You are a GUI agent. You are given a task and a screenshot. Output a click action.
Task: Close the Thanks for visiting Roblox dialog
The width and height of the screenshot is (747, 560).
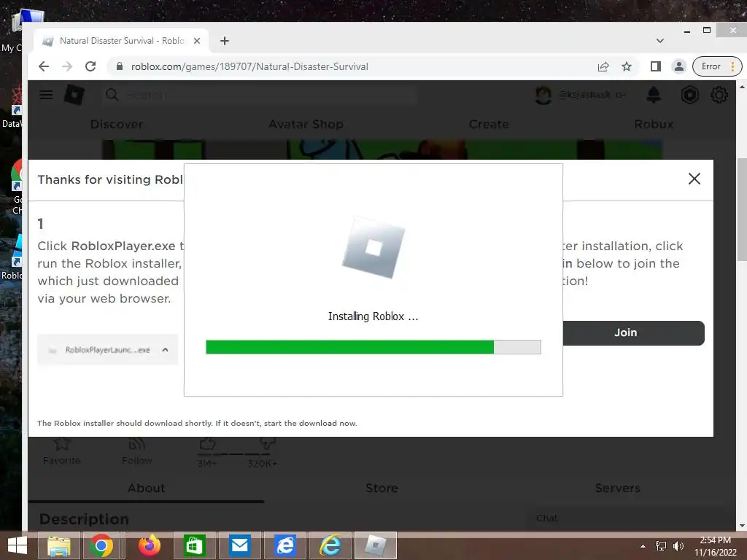(694, 179)
